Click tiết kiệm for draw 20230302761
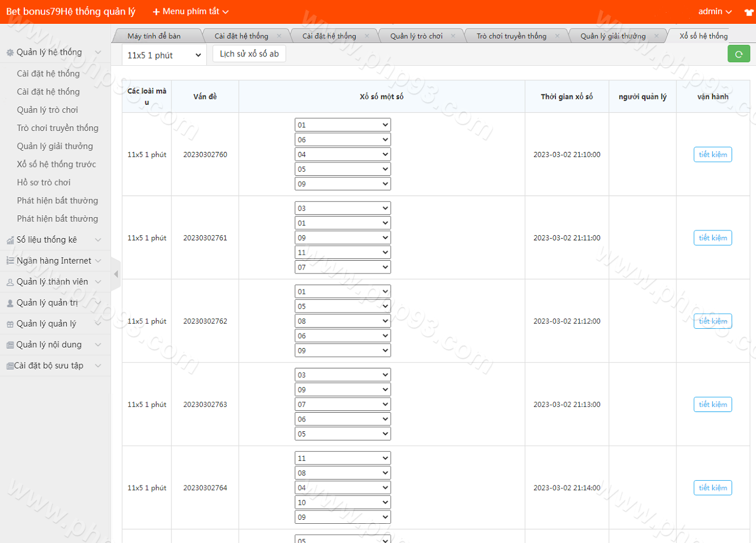 tap(712, 237)
